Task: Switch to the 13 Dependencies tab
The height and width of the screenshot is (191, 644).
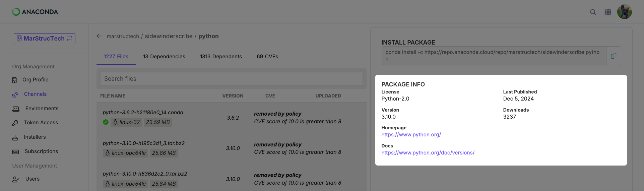Action: click(164, 57)
